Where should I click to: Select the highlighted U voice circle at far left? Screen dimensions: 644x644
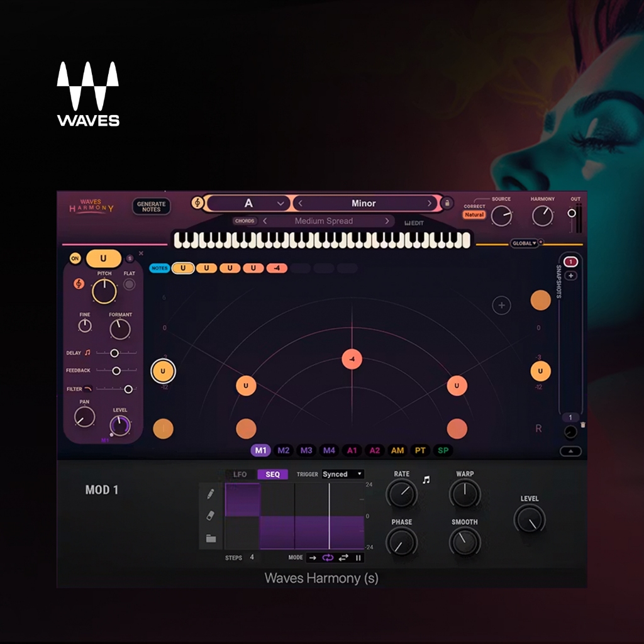tap(163, 371)
